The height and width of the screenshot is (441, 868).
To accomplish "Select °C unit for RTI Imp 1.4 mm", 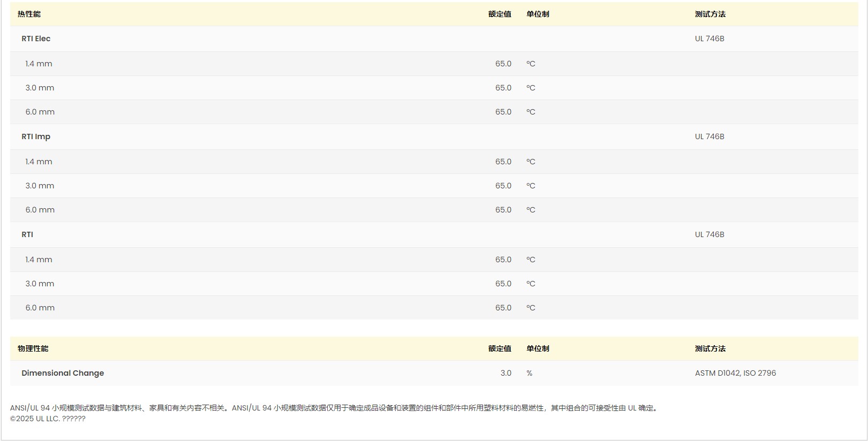I will [531, 162].
